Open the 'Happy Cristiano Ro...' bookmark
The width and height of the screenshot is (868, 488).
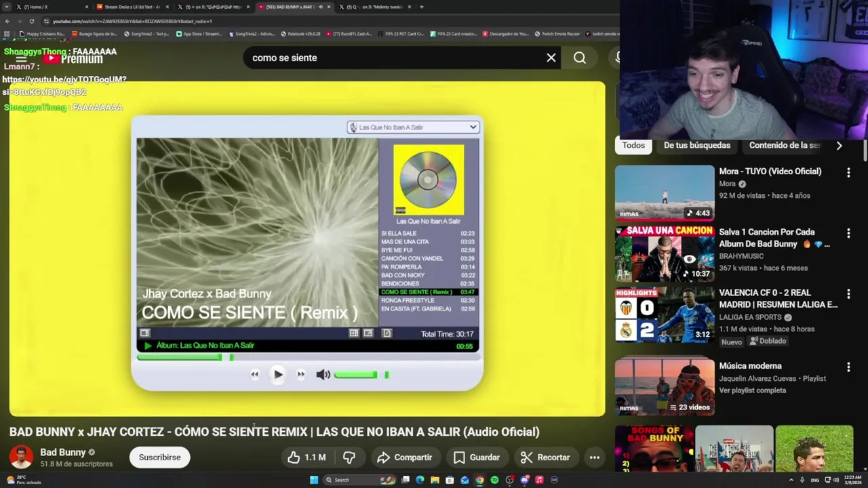point(42,34)
